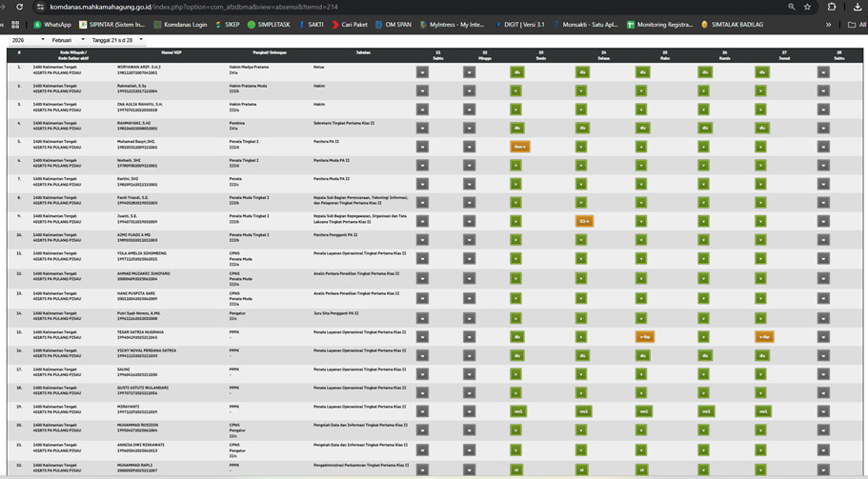Expand the Tanggal 21 s.d 28 dropdown
Image resolution: width=868 pixels, height=479 pixels.
point(117,40)
